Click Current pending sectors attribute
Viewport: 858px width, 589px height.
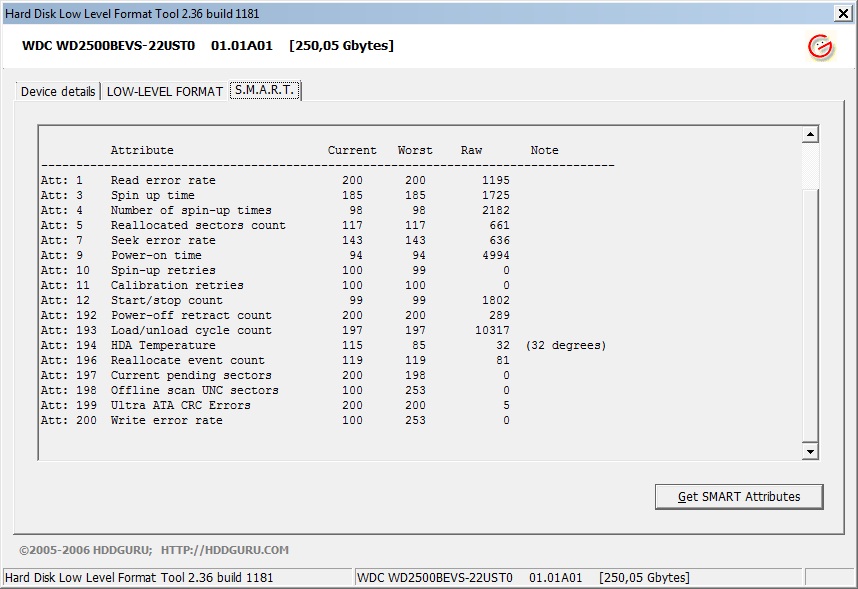191,376
